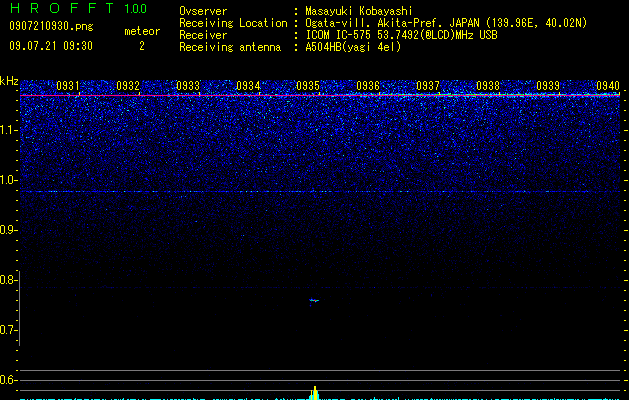The image size is (629, 400).
Task: Click the meteor count value 2
Action: [142, 46]
